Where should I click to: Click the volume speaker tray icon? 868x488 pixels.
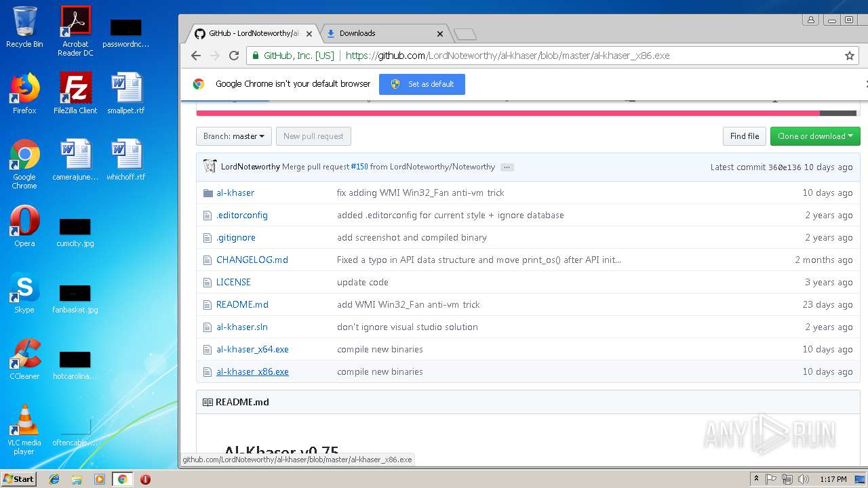point(803,479)
